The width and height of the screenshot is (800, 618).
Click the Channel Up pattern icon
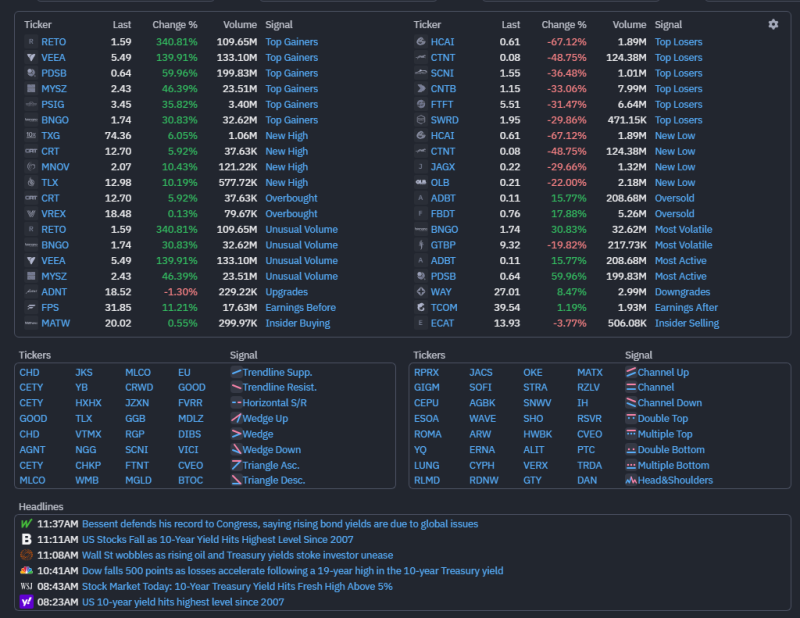point(631,372)
